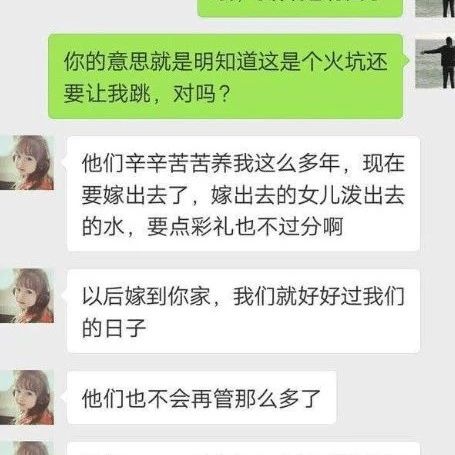Tap the man avatar beside the 火坑 message

435,62
